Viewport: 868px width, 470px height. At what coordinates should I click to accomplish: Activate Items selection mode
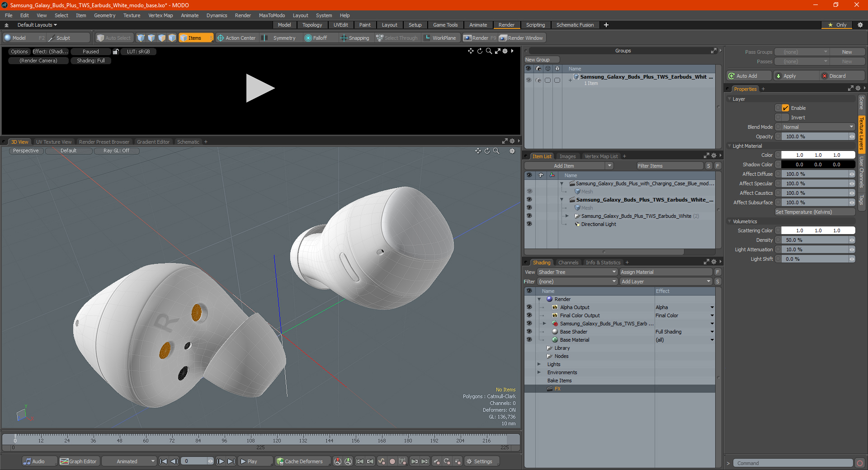[196, 38]
